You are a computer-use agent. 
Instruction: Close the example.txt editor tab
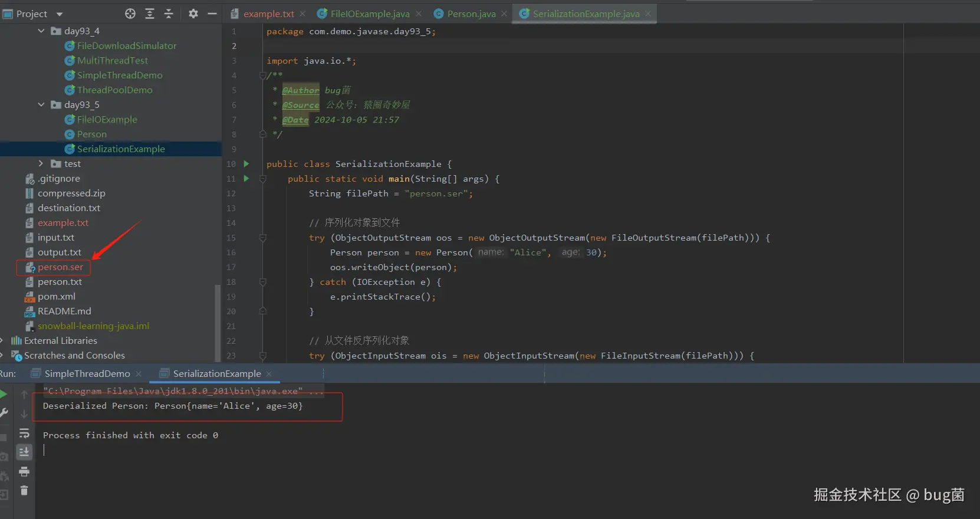point(302,14)
